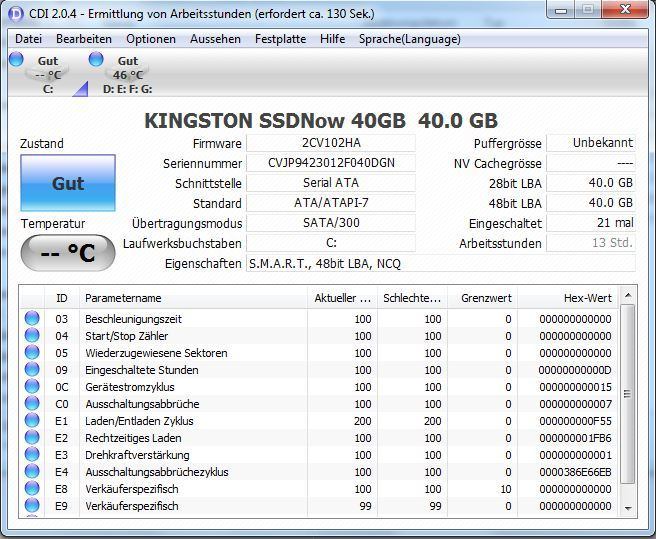
Task: Sort by Parametername column header
Action: [x=193, y=298]
